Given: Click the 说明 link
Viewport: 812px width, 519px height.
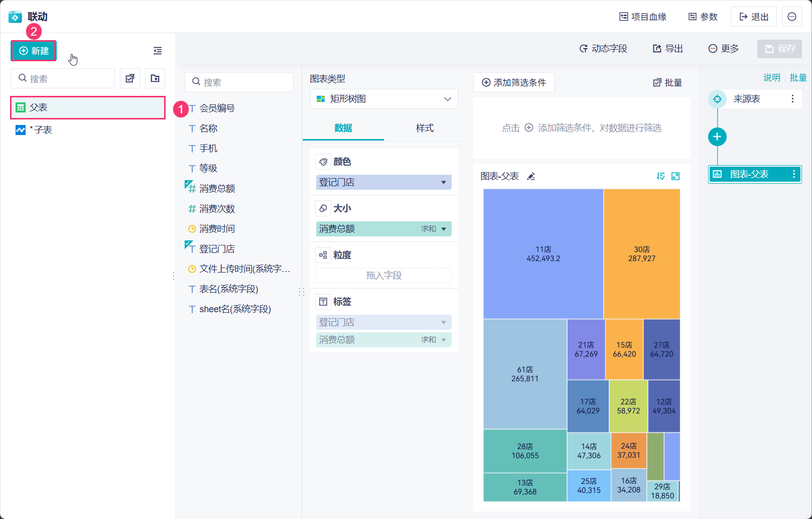Looking at the screenshot, I should point(772,77).
